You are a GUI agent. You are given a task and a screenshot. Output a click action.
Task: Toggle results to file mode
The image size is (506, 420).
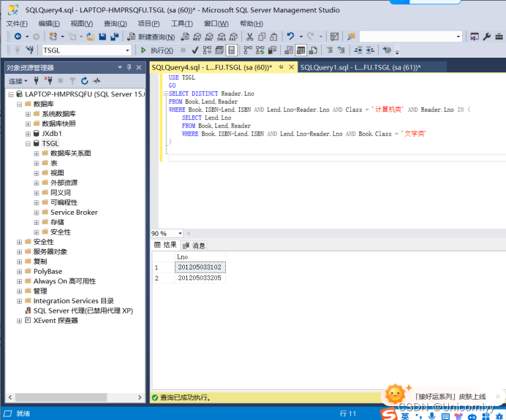tap(313, 50)
